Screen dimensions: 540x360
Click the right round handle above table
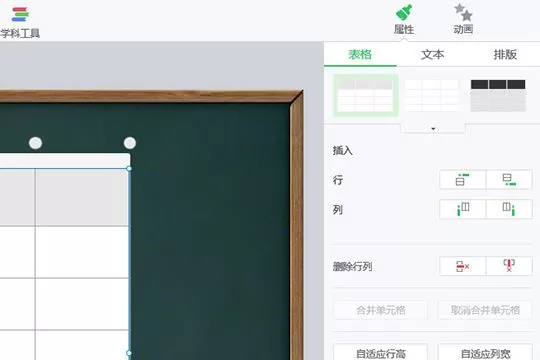[x=130, y=143]
